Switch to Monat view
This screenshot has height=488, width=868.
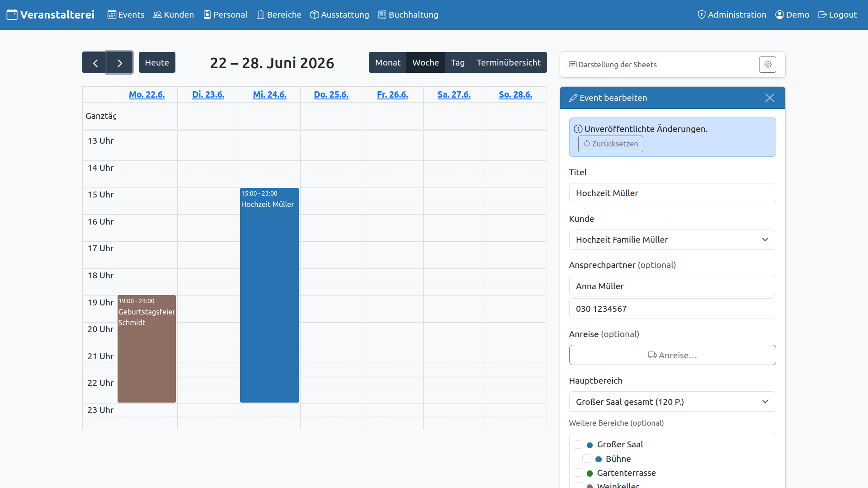(x=387, y=63)
